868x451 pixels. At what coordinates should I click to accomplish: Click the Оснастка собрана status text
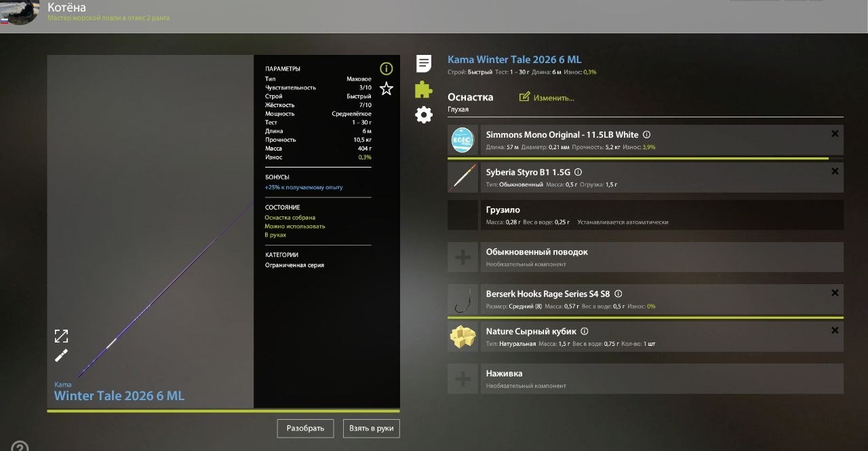290,218
